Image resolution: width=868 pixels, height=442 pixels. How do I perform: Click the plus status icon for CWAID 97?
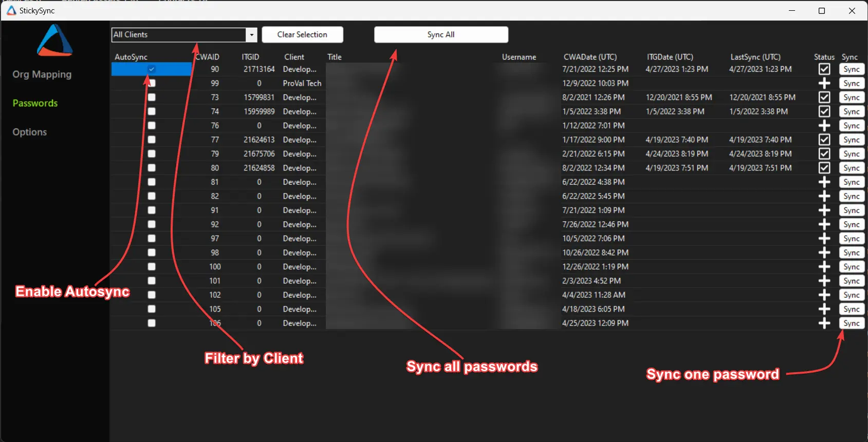click(824, 239)
